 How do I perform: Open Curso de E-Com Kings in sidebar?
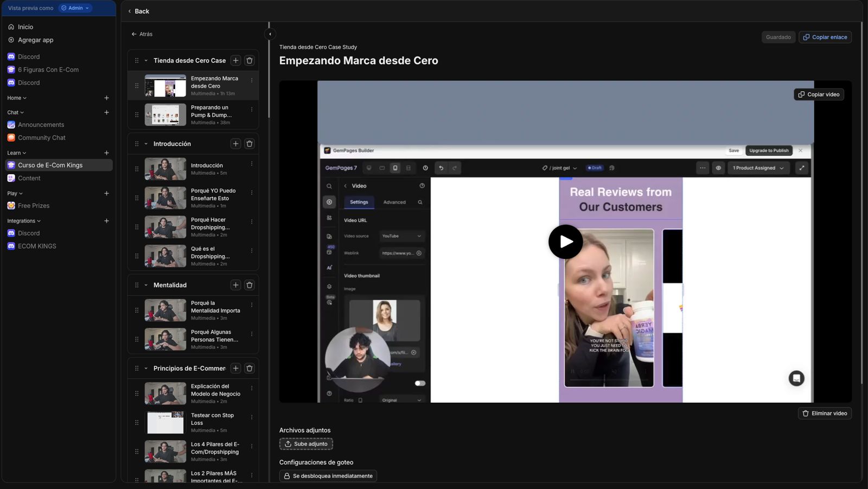[x=50, y=165]
